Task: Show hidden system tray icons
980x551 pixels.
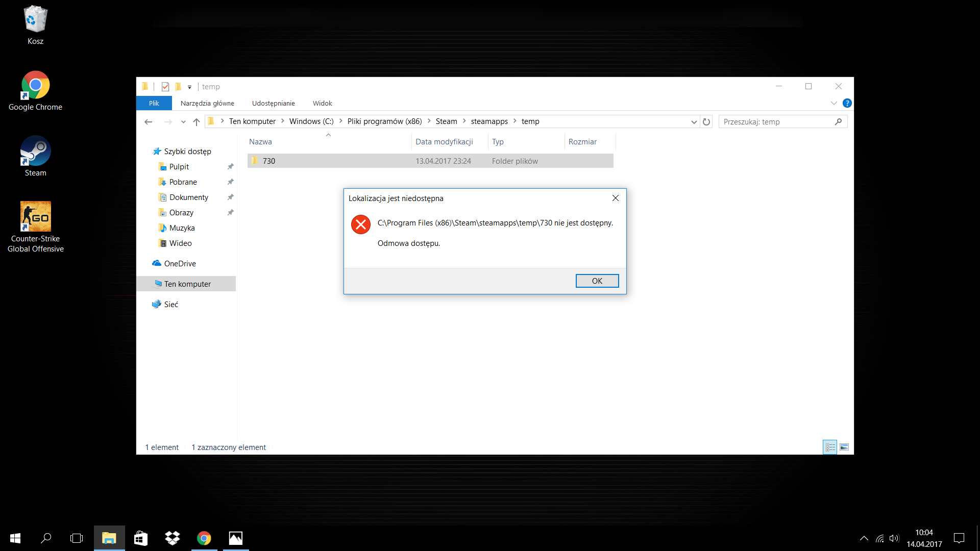Action: tap(864, 538)
